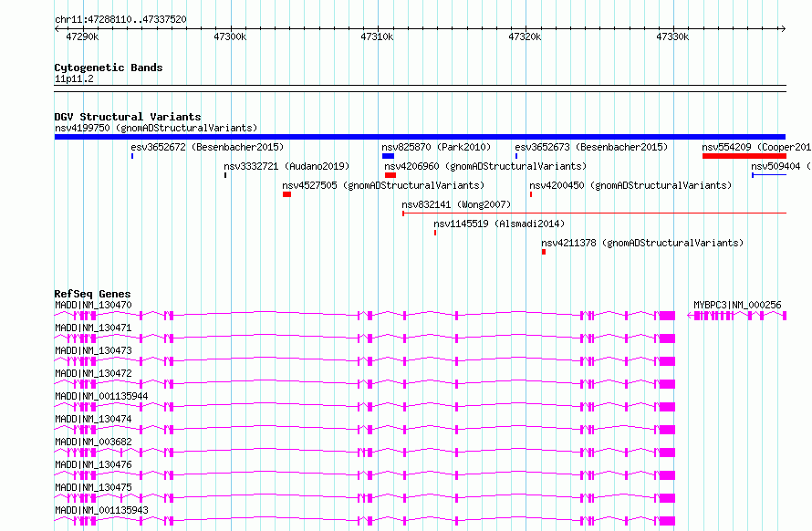Open the esv3652672 Besenbacher2015 variant label

click(x=207, y=147)
